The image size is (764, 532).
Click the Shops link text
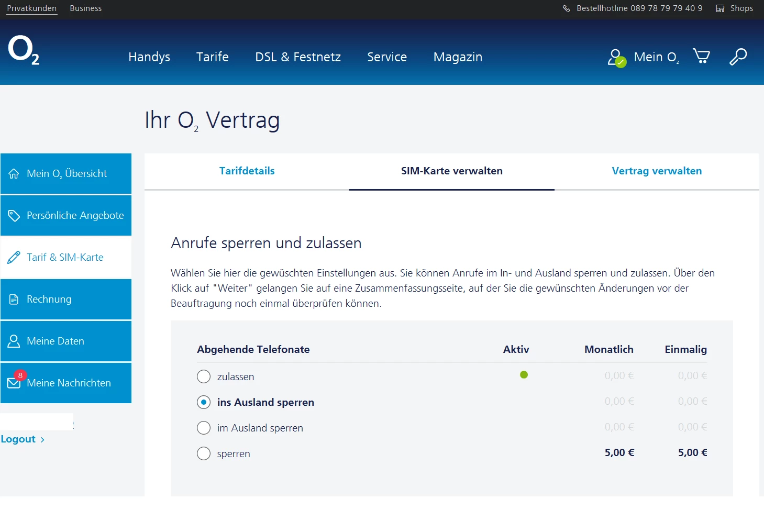pos(741,8)
